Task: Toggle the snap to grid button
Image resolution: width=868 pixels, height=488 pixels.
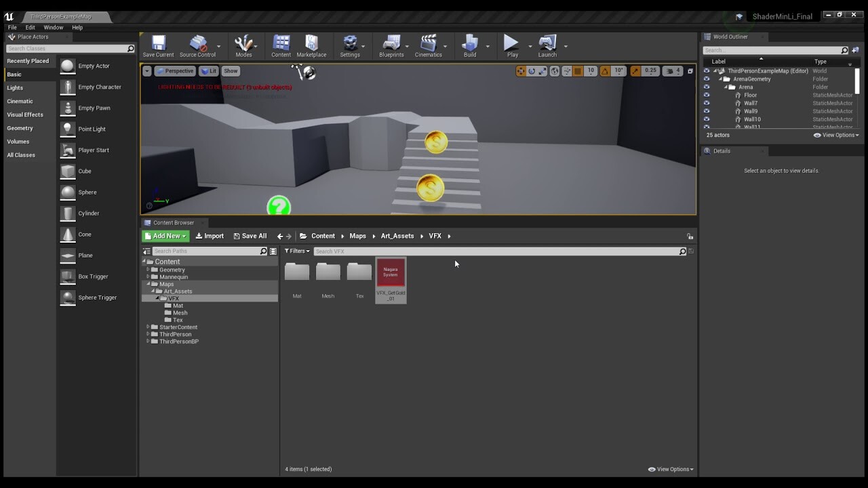Action: click(x=578, y=70)
